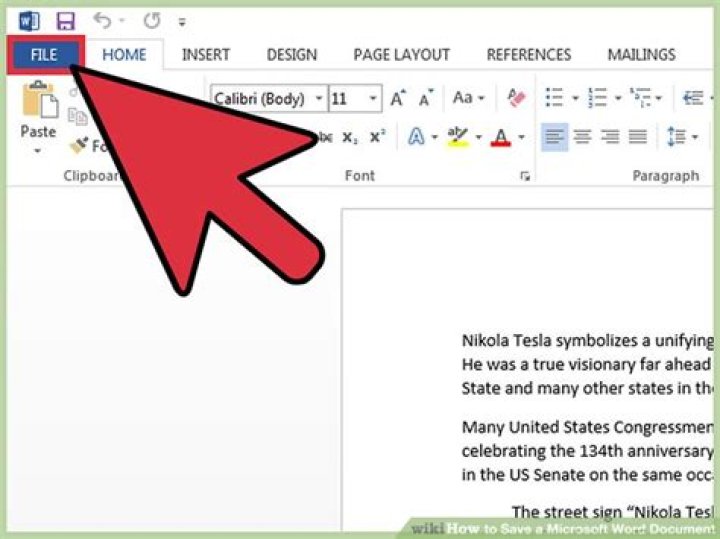Click in the Nikola Tesla document paragraph
720x539 pixels.
[x=587, y=365]
